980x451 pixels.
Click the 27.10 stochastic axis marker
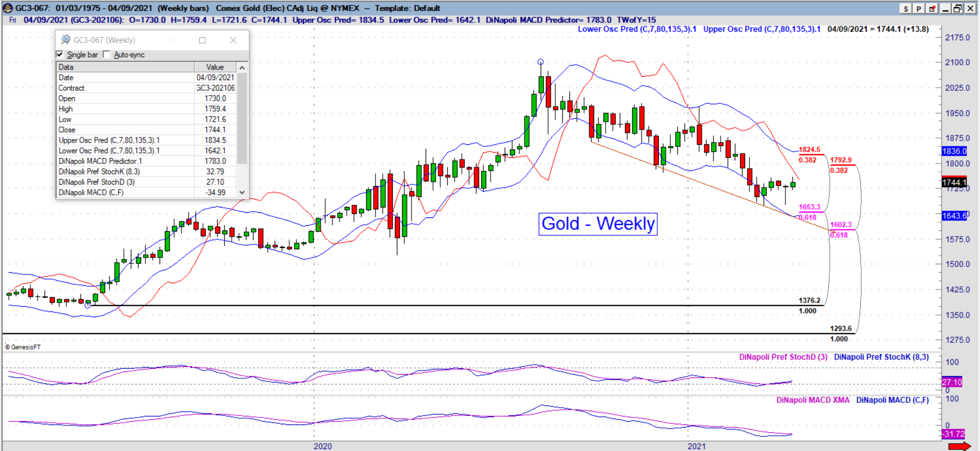(952, 382)
